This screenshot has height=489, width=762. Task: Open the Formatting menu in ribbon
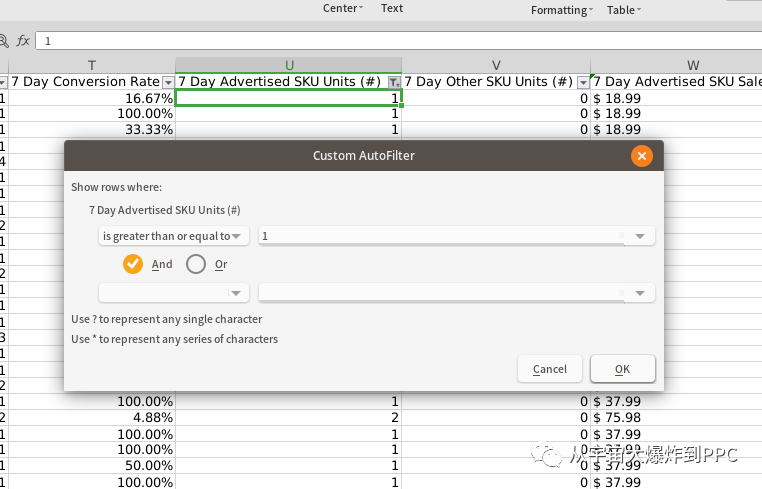click(562, 10)
